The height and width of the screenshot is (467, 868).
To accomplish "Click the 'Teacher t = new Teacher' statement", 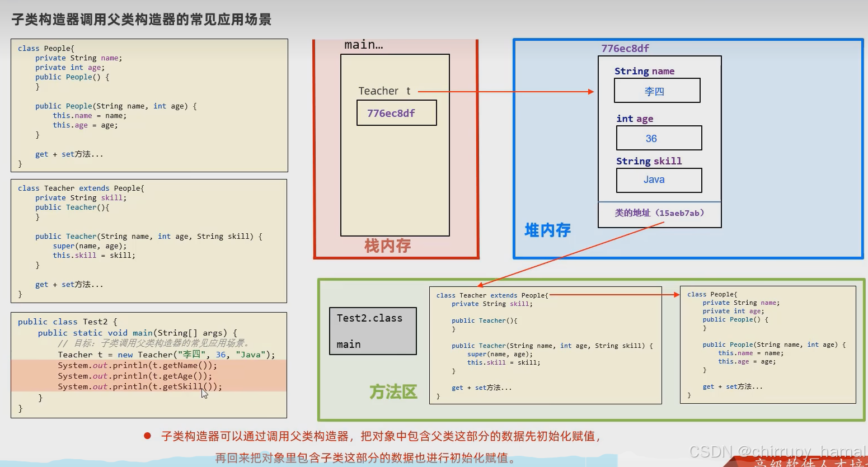I will pos(167,355).
